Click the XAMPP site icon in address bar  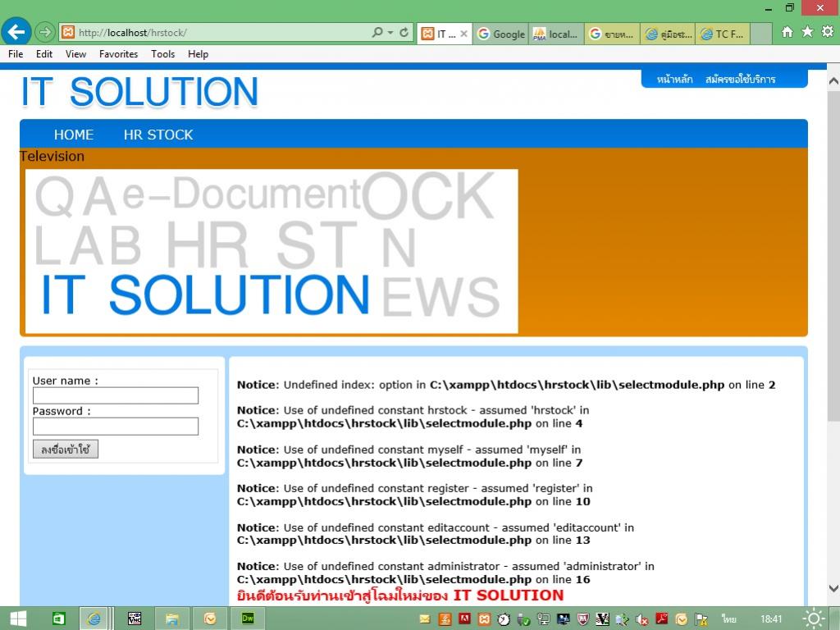[68, 33]
